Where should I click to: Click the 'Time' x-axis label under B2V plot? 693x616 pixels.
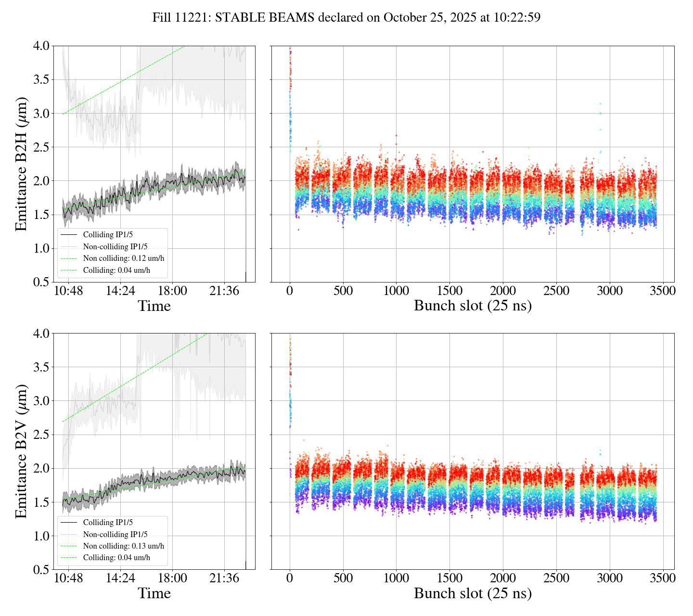pos(154,593)
